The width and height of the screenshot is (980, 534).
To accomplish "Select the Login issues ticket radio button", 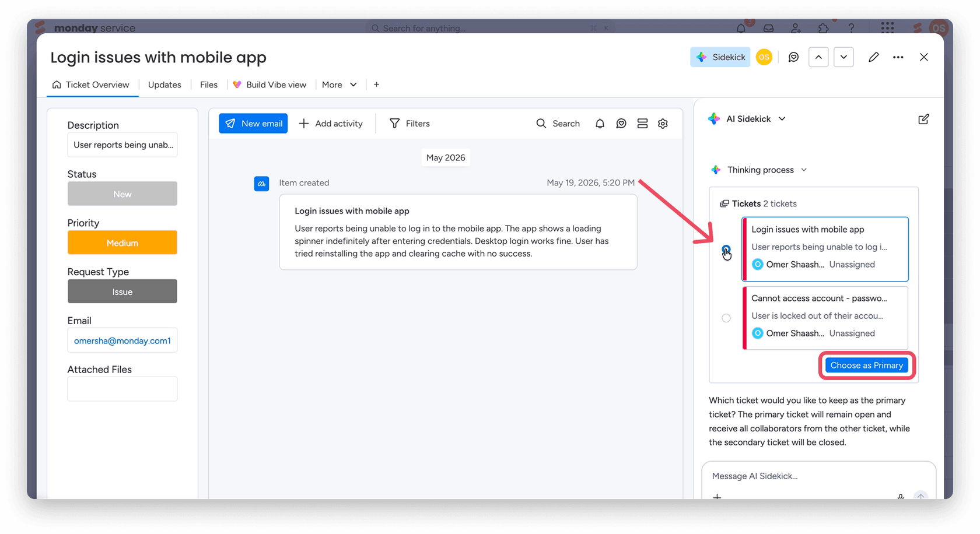I will [x=726, y=250].
